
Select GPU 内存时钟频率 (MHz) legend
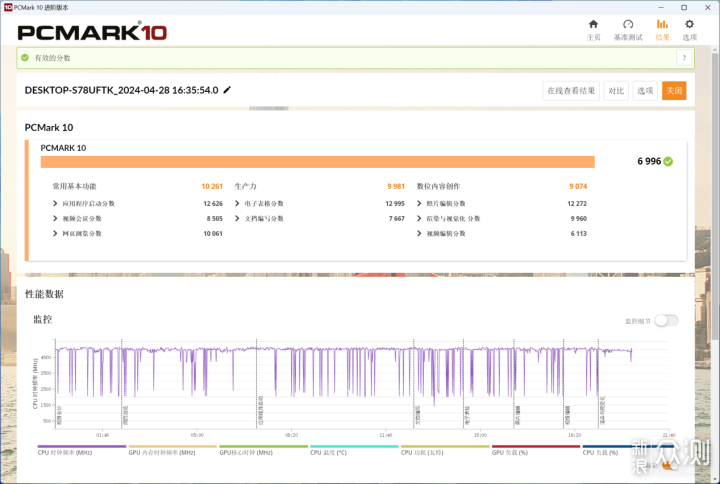coord(173,450)
